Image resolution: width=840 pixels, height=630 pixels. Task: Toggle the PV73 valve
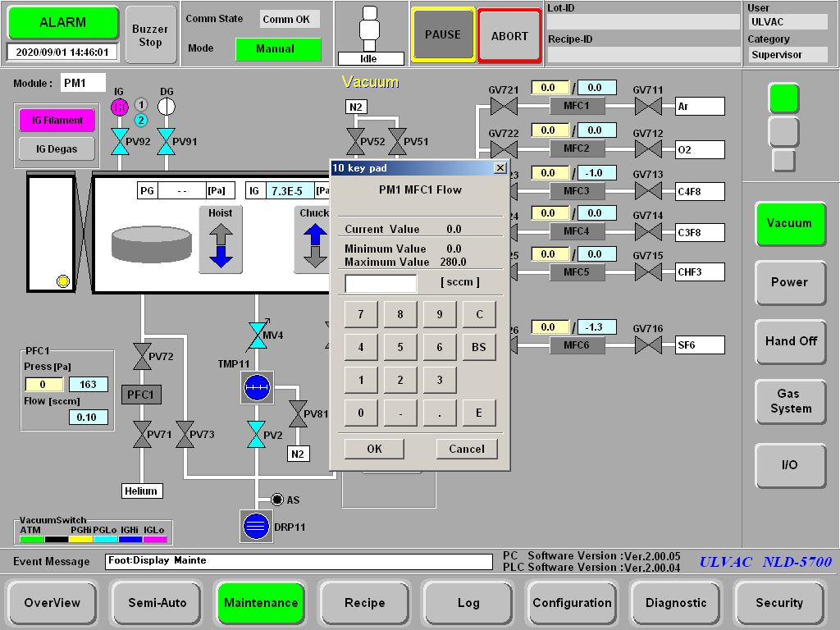tap(185, 435)
